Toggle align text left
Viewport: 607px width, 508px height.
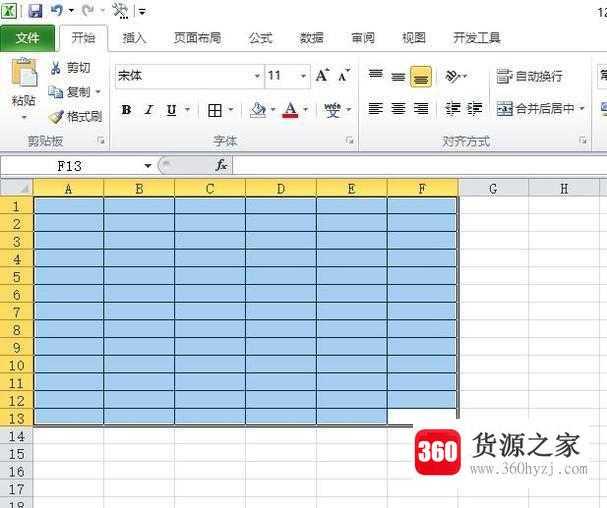tap(376, 108)
